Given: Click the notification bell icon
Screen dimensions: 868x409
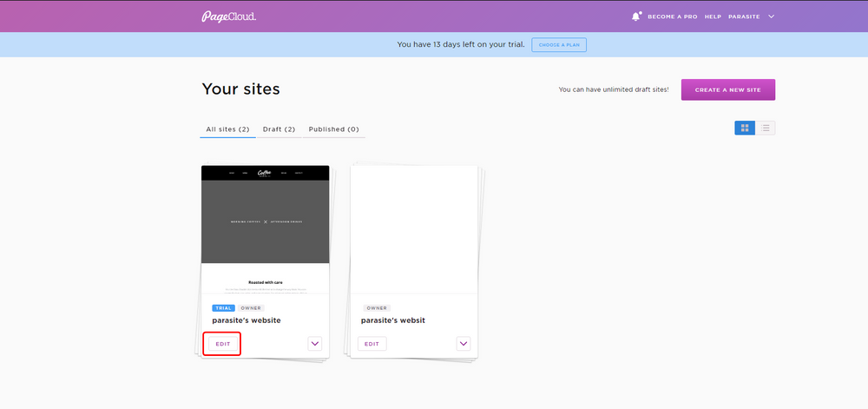Looking at the screenshot, I should (636, 16).
